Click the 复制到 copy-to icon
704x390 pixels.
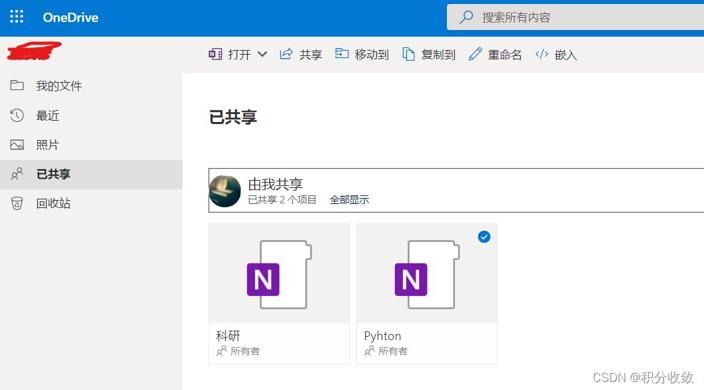click(x=408, y=54)
